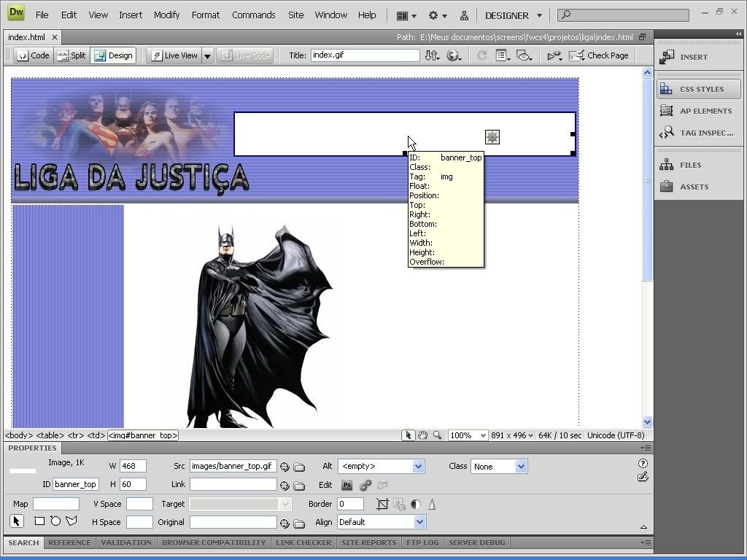Select the img#banner_top tag selector
Screen dimensions: 747x560
[143, 435]
